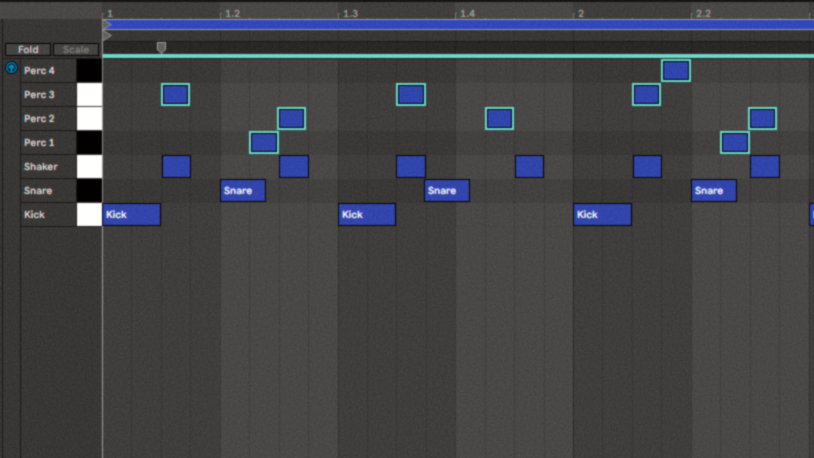
Task: Select the Shaker row label
Action: (x=40, y=167)
